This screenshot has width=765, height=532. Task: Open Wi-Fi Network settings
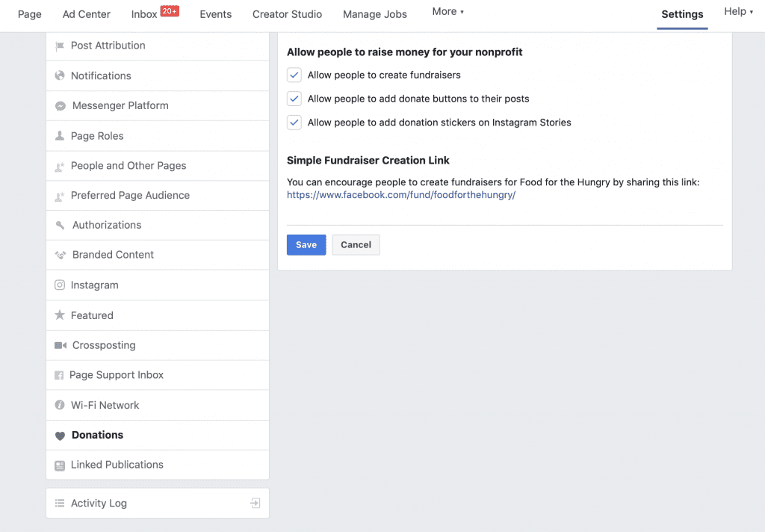pyautogui.click(x=158, y=405)
